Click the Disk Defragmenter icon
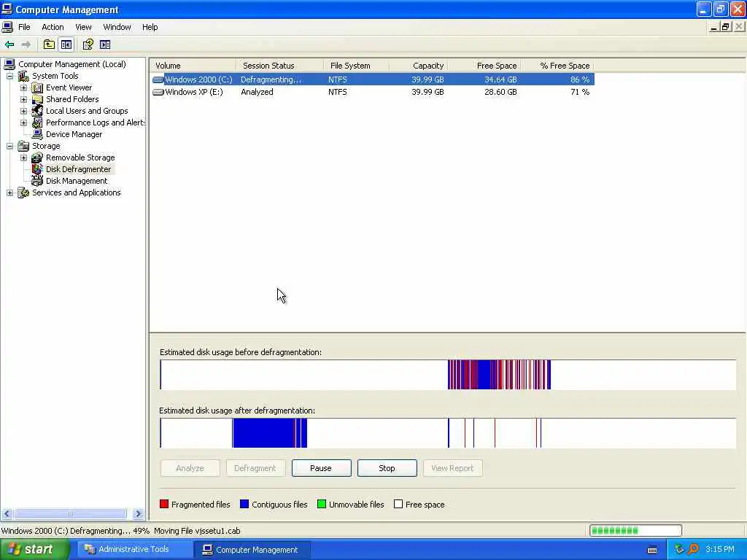 coord(37,169)
